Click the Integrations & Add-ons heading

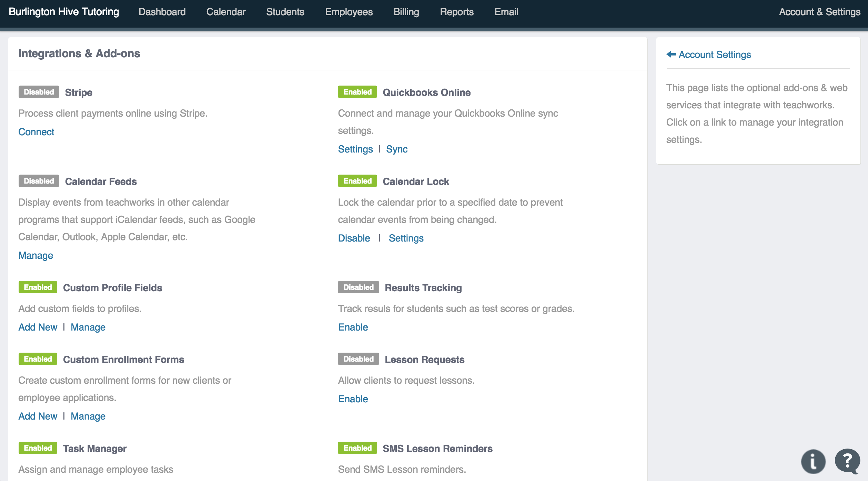79,53
